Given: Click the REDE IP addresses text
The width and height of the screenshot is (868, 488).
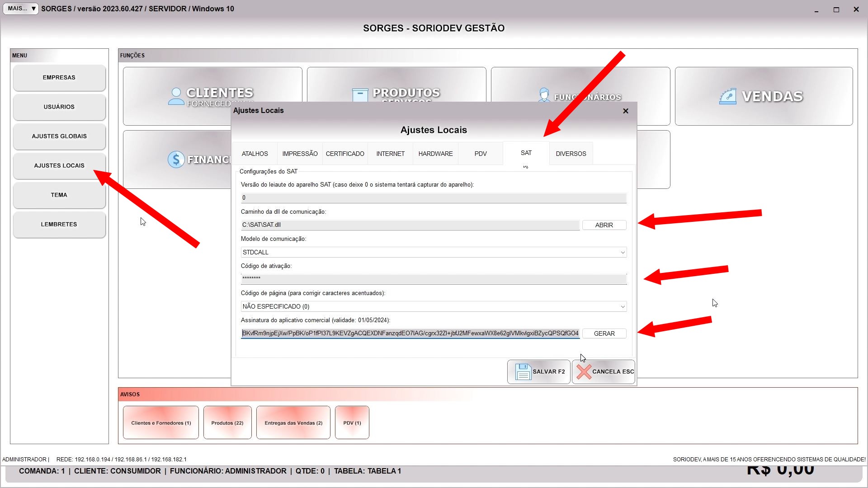Looking at the screenshot, I should tap(122, 460).
